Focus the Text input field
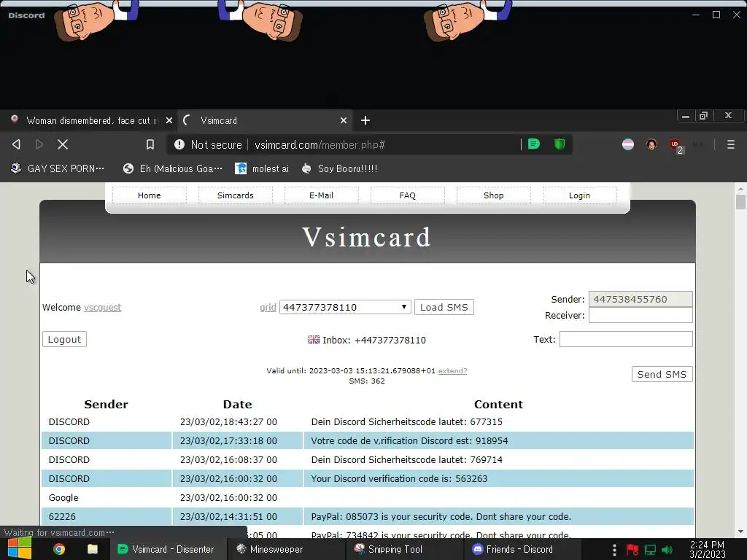This screenshot has width=747, height=560. (625, 339)
